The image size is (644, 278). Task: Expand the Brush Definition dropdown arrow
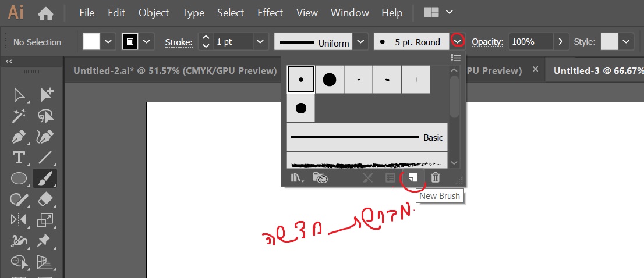(x=458, y=42)
